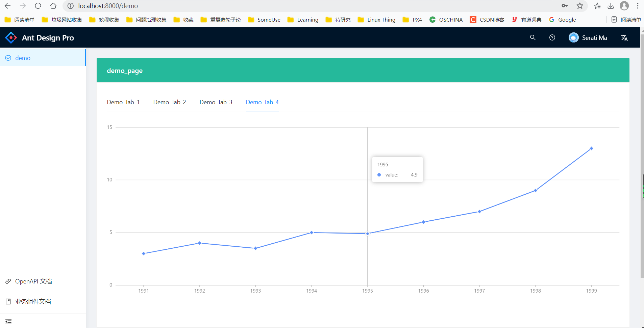Open the header search icon
The image size is (644, 328).
532,37
